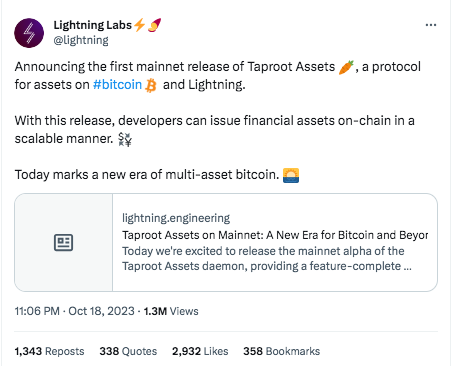The width and height of the screenshot is (452, 366).
Task: View the 2,932 Likes list
Action: (200, 351)
